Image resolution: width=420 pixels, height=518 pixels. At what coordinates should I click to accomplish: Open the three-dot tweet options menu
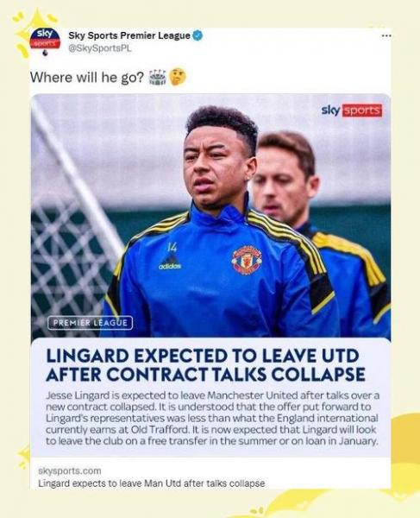(x=386, y=35)
